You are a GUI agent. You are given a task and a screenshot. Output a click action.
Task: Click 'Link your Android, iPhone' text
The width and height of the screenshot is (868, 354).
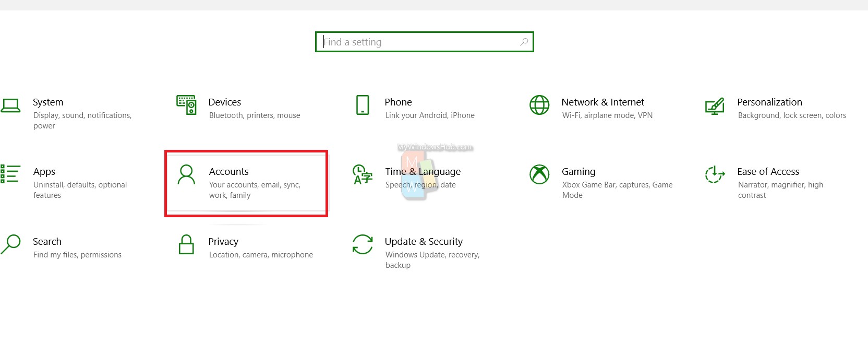[x=430, y=115]
